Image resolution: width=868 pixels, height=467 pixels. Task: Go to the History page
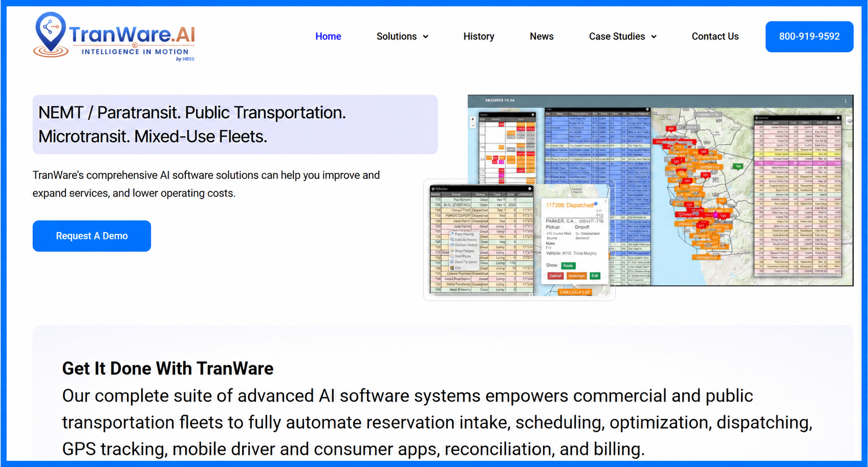point(479,37)
